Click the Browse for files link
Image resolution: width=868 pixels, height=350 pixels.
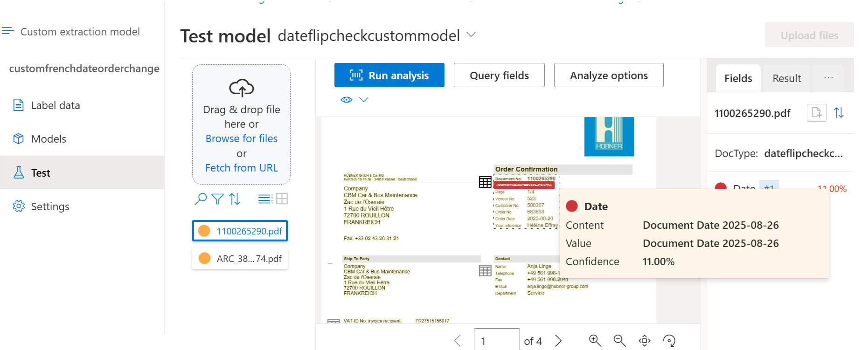[241, 138]
